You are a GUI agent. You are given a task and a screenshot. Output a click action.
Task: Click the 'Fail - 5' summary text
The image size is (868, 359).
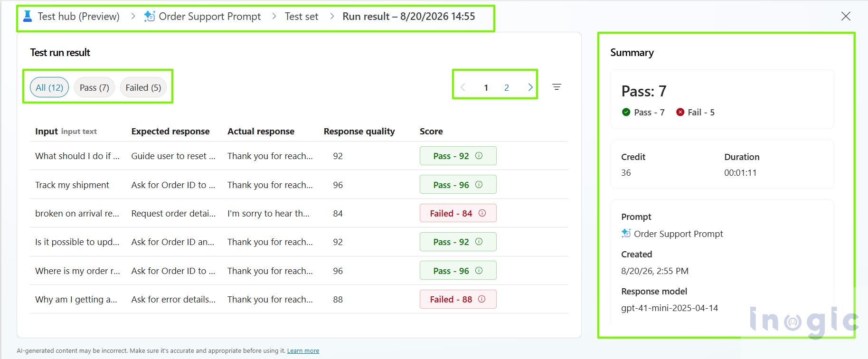(701, 112)
